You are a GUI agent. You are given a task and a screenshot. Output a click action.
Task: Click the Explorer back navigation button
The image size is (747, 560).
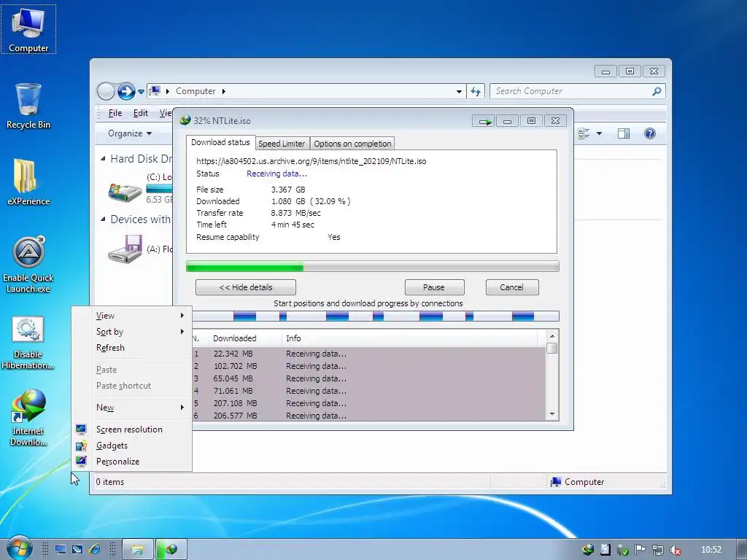[106, 91]
